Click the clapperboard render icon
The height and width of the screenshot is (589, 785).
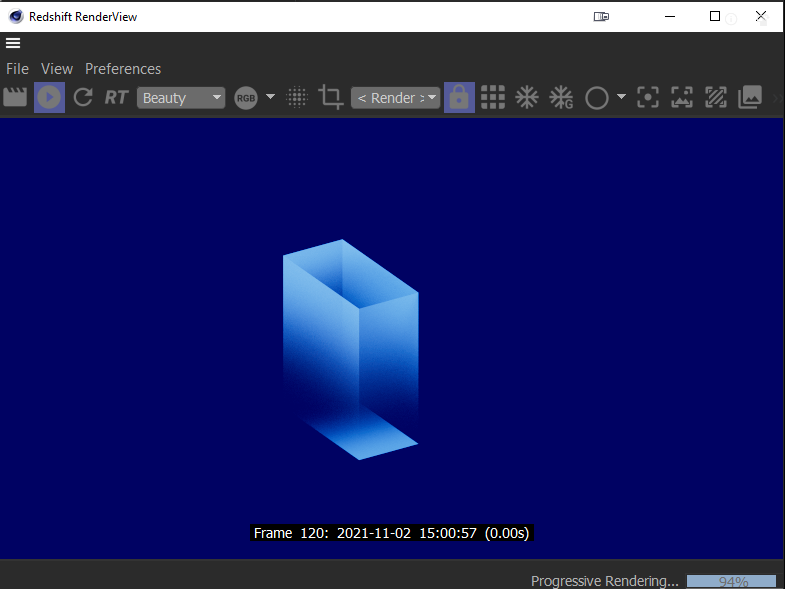[x=15, y=97]
